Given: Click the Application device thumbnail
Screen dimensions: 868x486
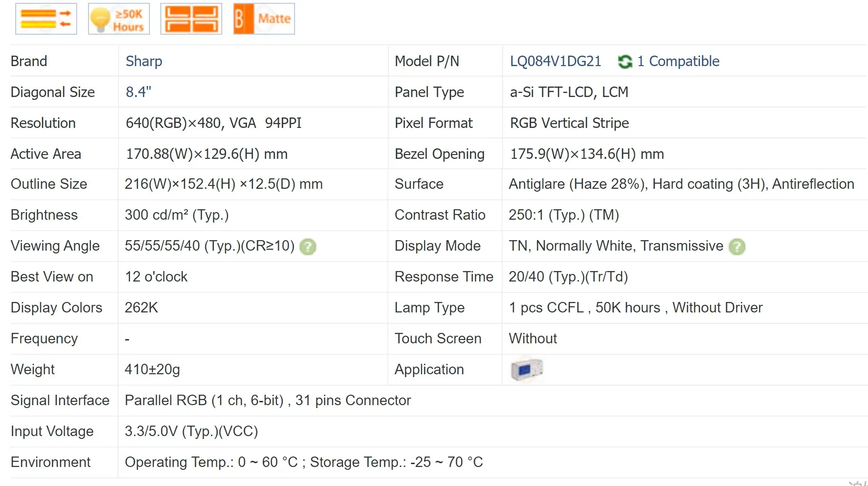Looking at the screenshot, I should [x=526, y=369].
